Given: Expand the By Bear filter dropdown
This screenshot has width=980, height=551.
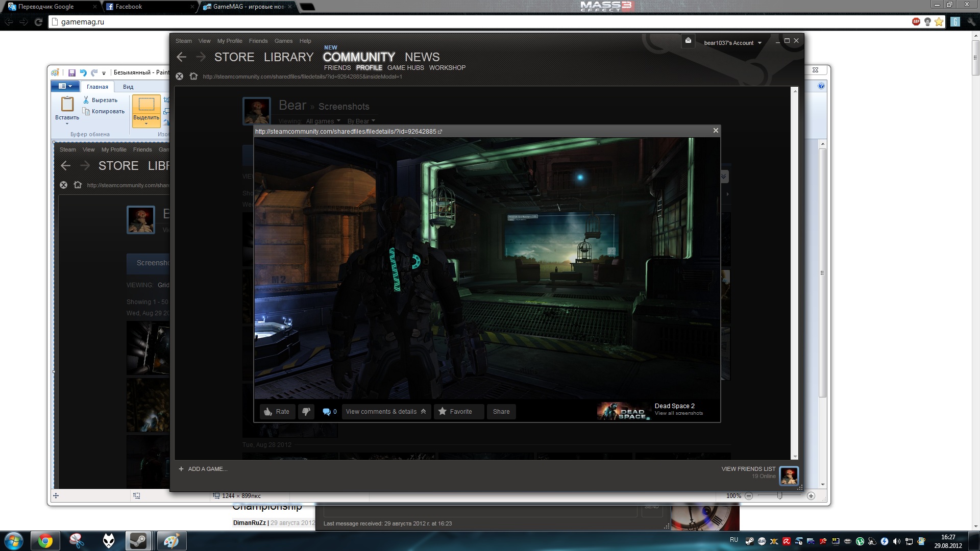Looking at the screenshot, I should click(x=361, y=121).
